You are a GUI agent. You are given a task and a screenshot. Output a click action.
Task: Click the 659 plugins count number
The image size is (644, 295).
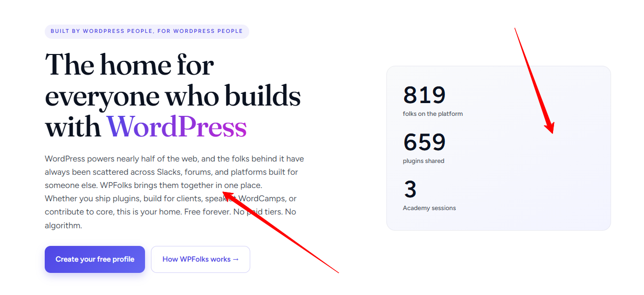(x=424, y=142)
